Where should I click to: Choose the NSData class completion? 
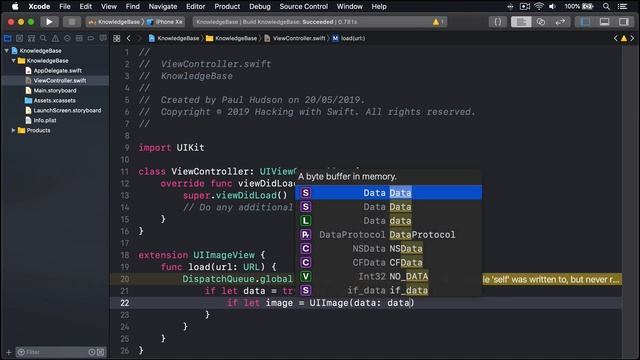(389, 249)
